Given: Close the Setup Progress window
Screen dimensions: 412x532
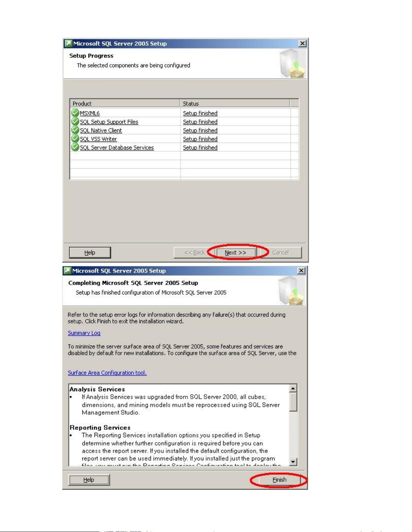Looking at the screenshot, I should click(x=302, y=43).
